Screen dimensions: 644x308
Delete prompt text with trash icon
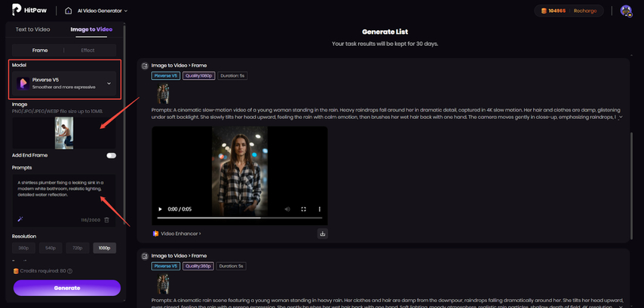tap(106, 219)
